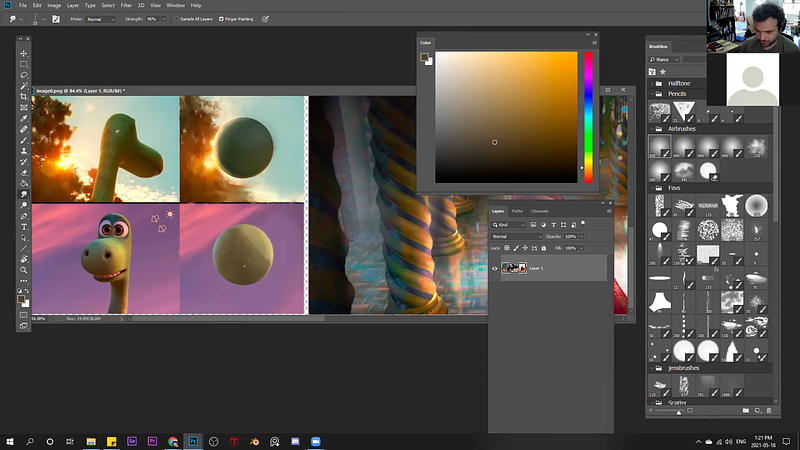Open Opacity dropdown in Layers panel
Screen dimensions: 800x450
pos(581,237)
